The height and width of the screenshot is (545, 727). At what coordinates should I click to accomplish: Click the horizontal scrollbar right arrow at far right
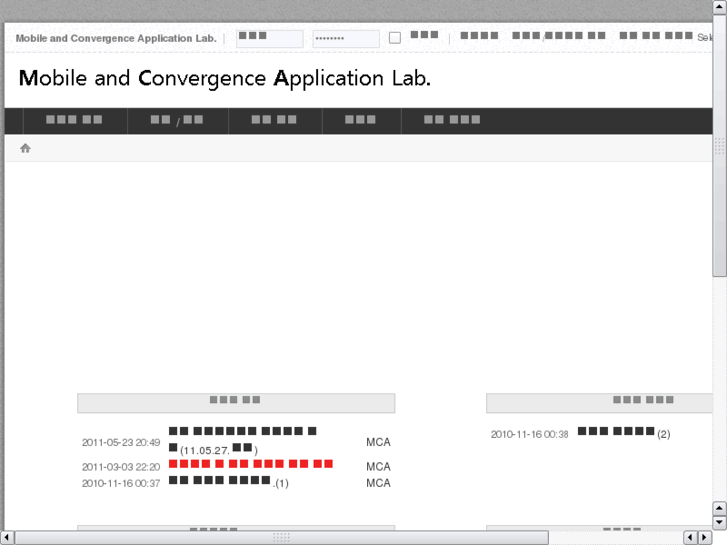coord(705,537)
